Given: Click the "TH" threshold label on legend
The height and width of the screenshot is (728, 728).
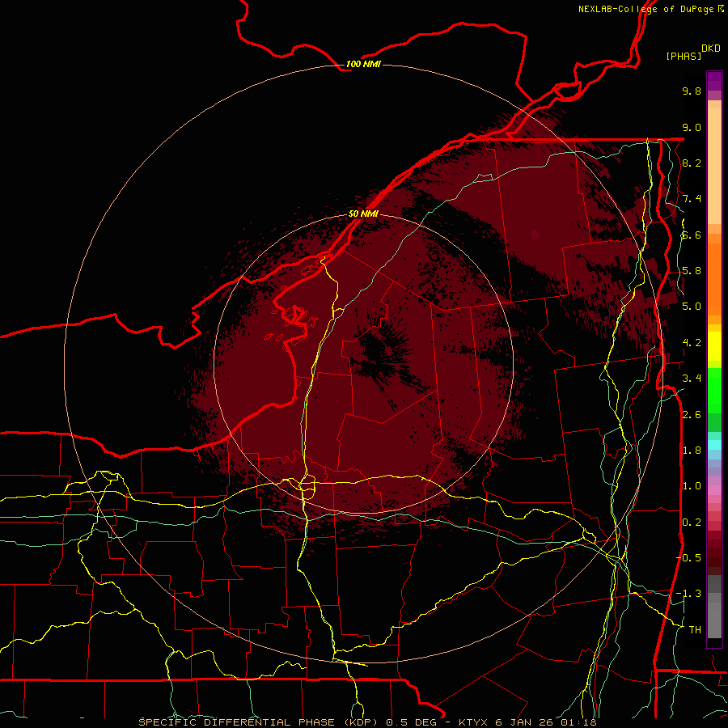Looking at the screenshot, I should [695, 630].
